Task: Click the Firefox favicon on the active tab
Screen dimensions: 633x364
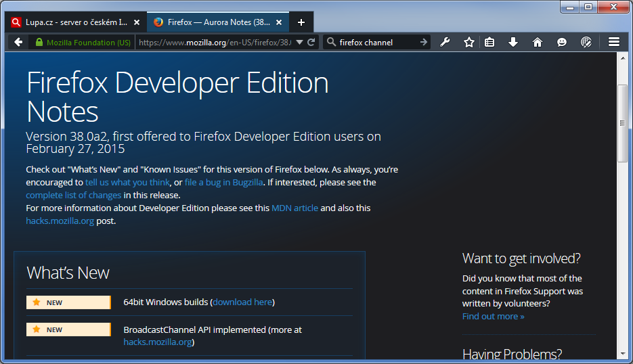Action: point(158,22)
